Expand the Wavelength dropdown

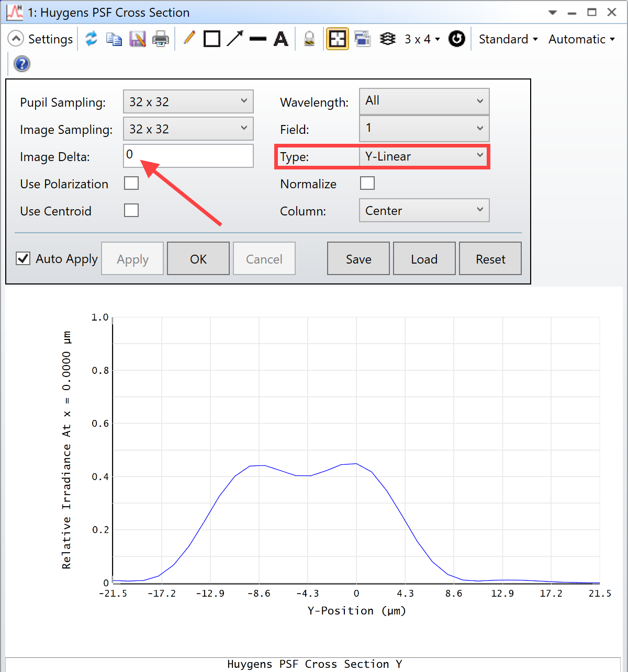coord(424,101)
